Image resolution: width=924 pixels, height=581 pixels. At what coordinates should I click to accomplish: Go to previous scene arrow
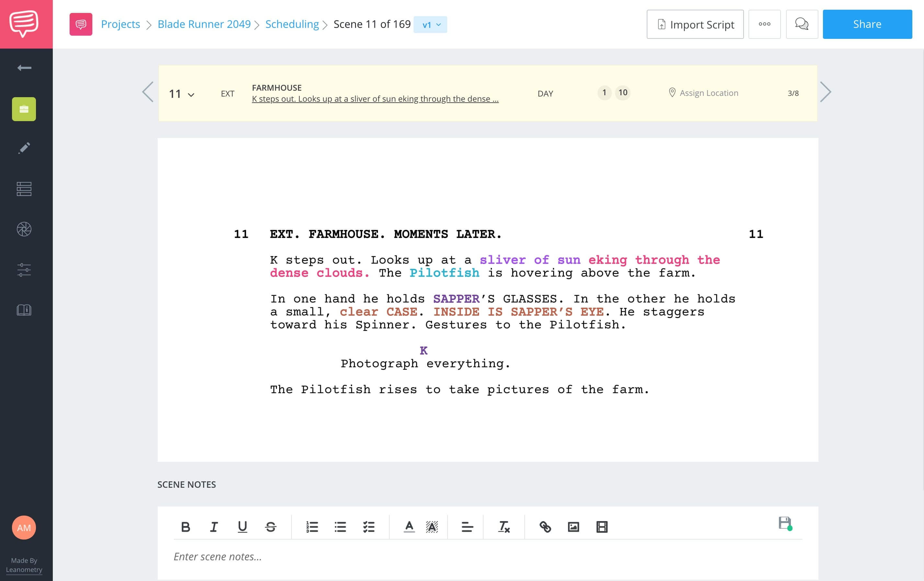point(148,92)
